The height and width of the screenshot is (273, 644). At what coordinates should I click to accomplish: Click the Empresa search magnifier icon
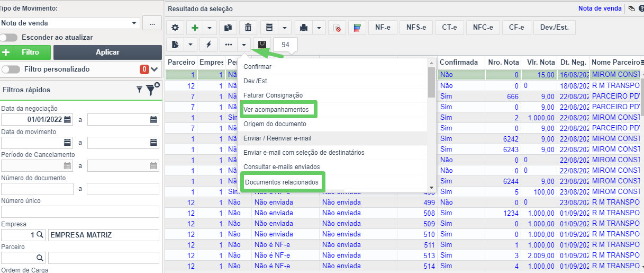pyautogui.click(x=40, y=235)
